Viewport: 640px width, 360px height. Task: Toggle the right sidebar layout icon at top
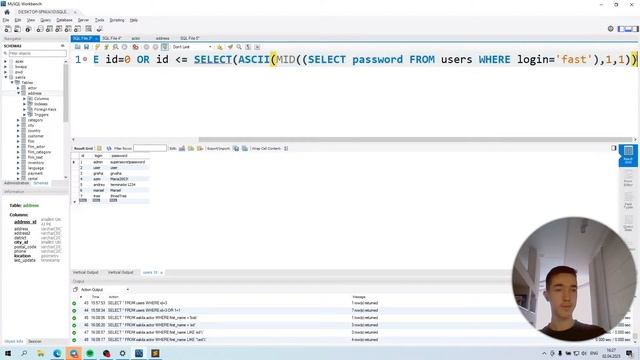tap(635, 29)
